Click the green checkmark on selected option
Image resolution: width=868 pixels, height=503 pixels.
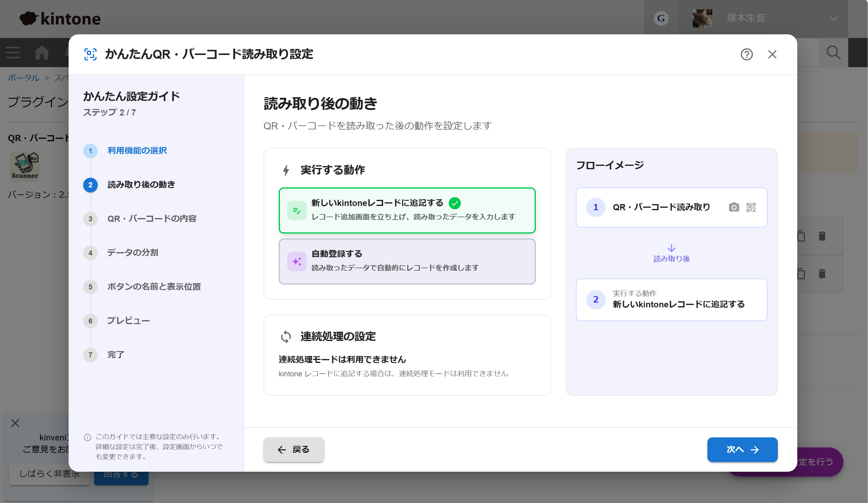(454, 203)
